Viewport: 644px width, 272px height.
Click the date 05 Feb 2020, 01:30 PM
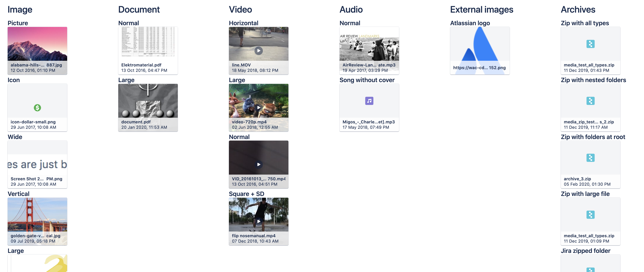(587, 184)
